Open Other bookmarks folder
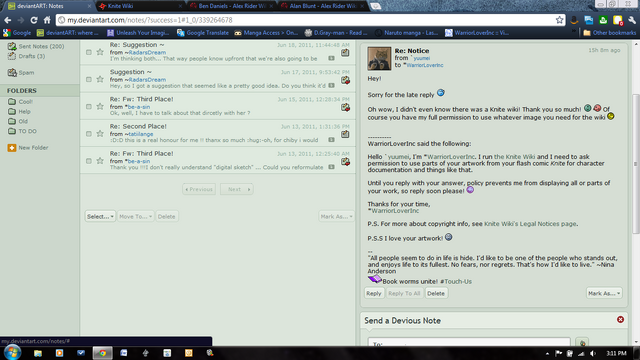 click(609, 33)
